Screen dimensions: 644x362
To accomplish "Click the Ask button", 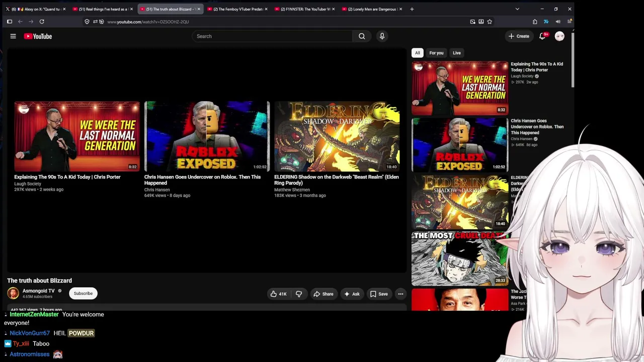I will point(352,294).
